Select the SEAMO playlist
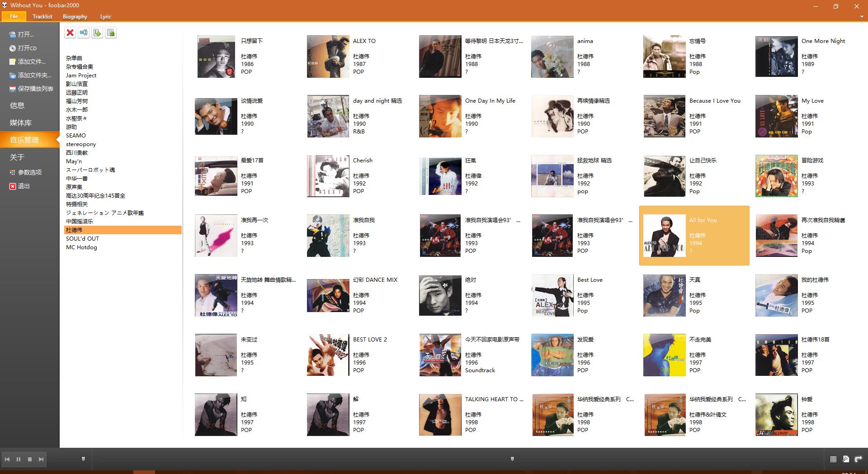The height and width of the screenshot is (474, 868). click(76, 135)
